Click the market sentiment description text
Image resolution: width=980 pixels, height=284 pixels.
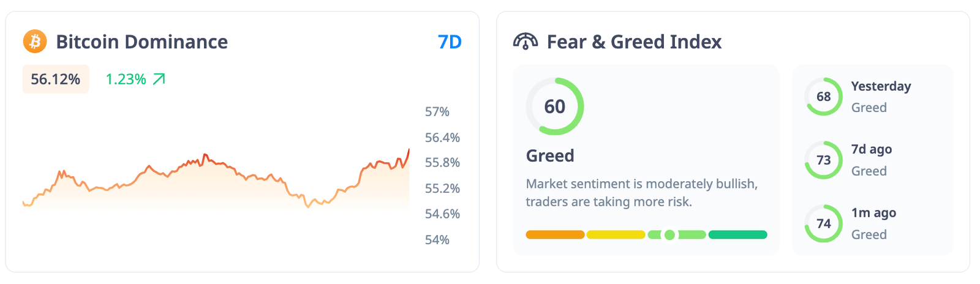[x=641, y=192]
